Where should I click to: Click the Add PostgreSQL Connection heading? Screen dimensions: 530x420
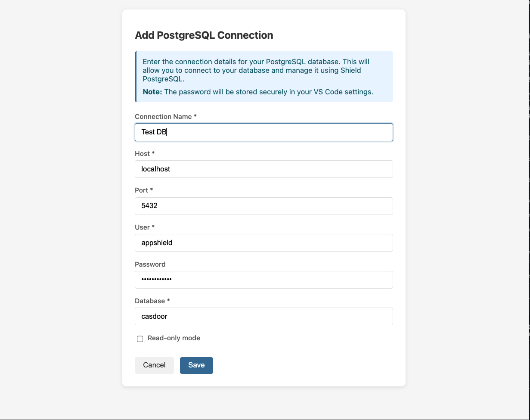click(x=204, y=35)
